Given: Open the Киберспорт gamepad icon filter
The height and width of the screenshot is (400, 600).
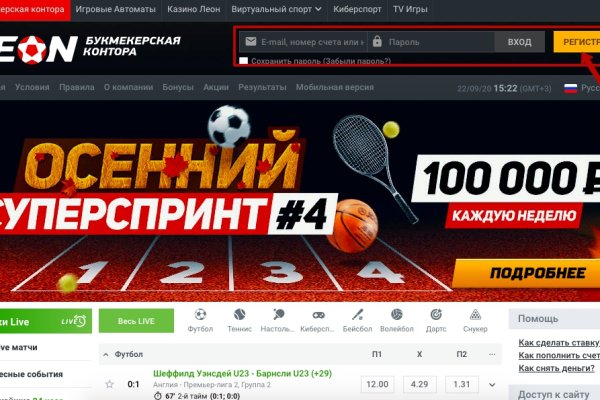Looking at the screenshot, I should click(318, 315).
